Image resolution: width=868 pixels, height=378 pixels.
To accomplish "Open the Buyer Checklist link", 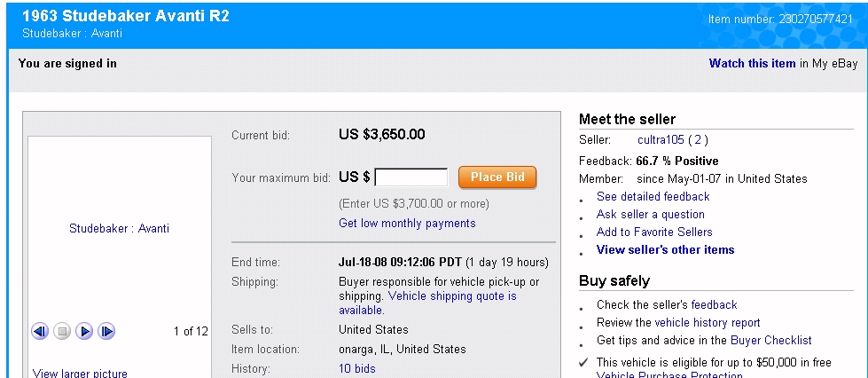I will (770, 340).
